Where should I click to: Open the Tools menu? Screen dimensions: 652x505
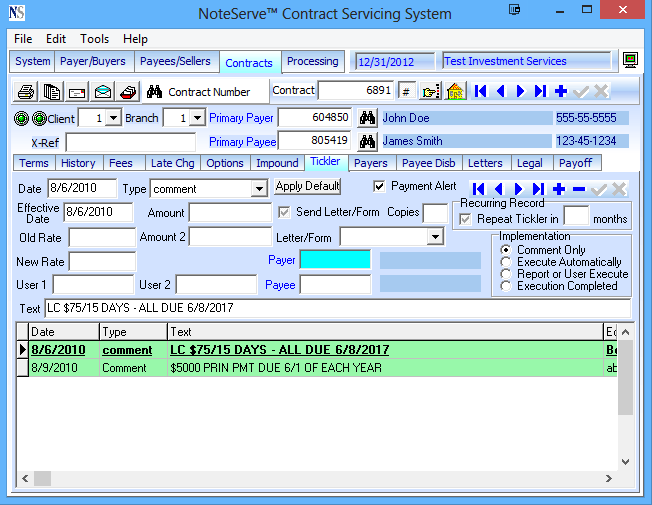point(95,39)
